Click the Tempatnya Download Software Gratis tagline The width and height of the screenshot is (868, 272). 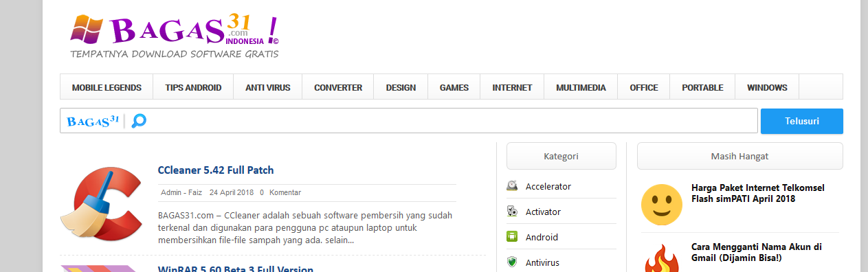point(175,54)
